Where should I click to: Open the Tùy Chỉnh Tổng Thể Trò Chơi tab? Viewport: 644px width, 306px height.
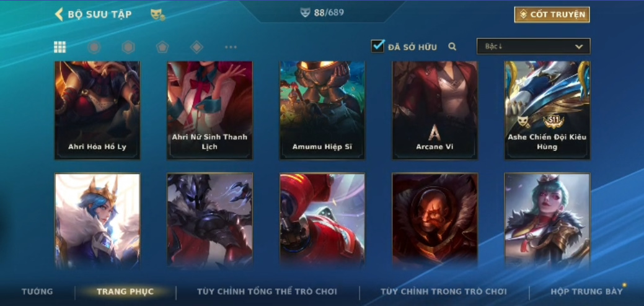click(x=267, y=292)
